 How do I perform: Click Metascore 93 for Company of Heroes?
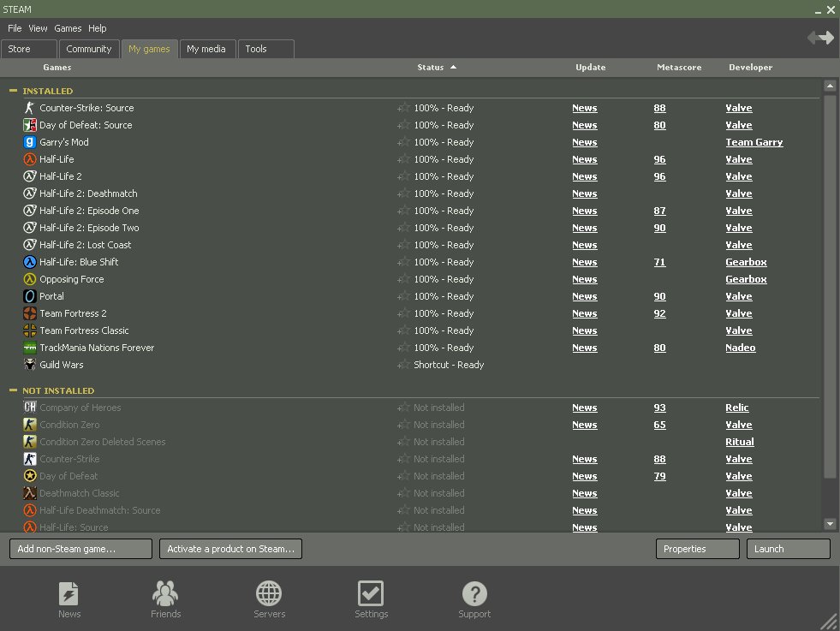coord(659,408)
